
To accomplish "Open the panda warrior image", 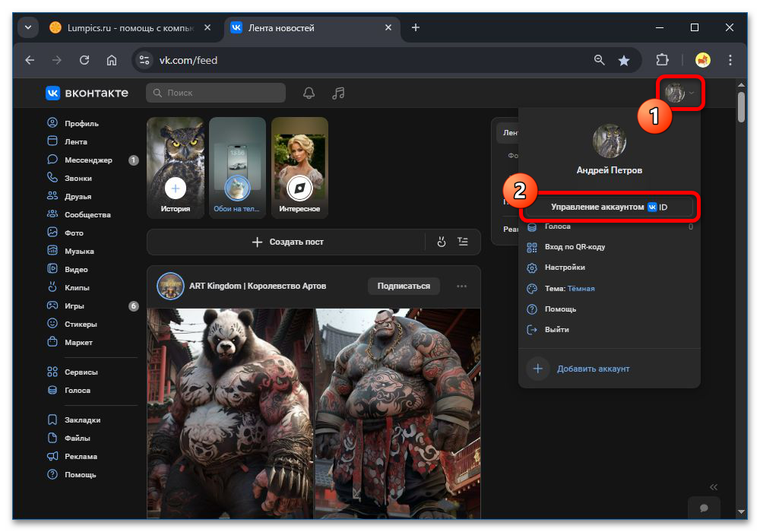I will click(x=230, y=413).
